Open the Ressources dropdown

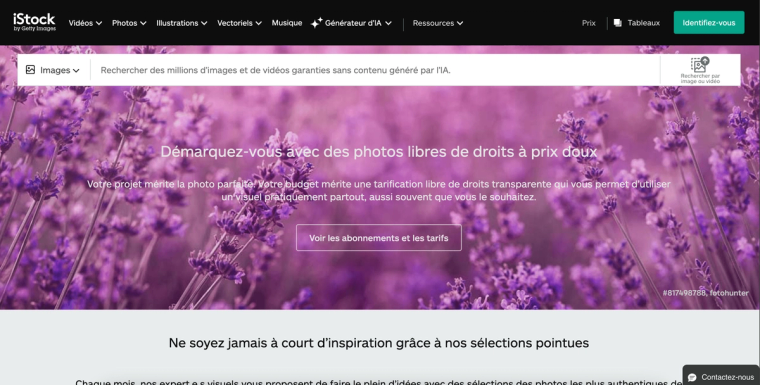tap(438, 23)
